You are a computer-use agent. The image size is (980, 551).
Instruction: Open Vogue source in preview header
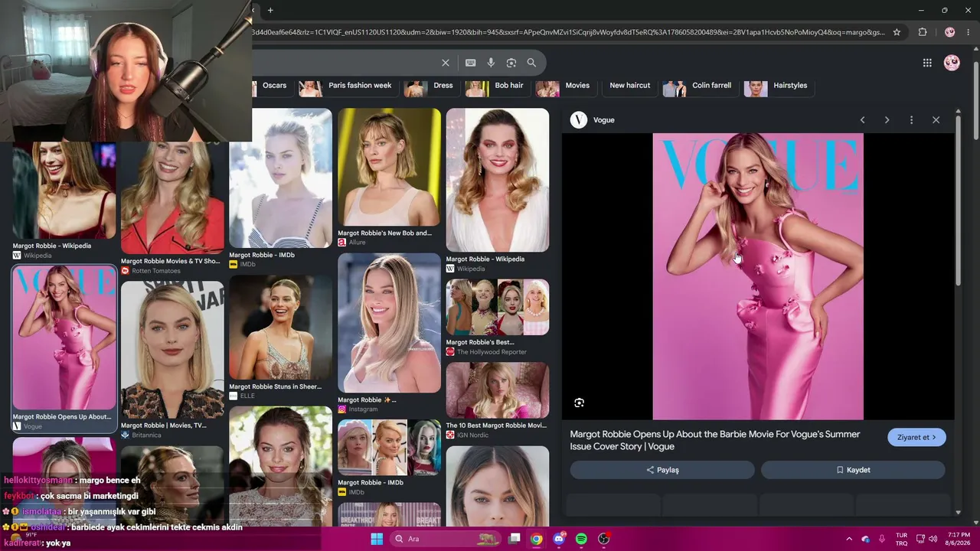(593, 120)
